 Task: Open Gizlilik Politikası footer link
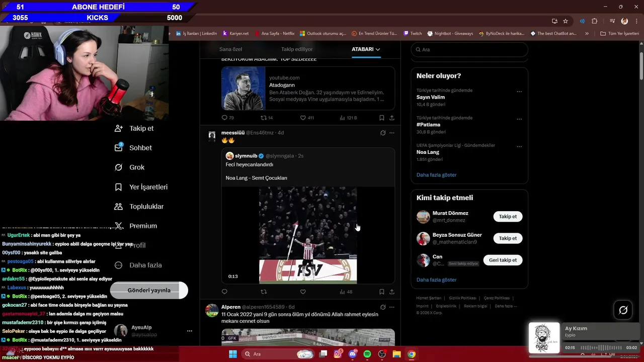(x=462, y=298)
